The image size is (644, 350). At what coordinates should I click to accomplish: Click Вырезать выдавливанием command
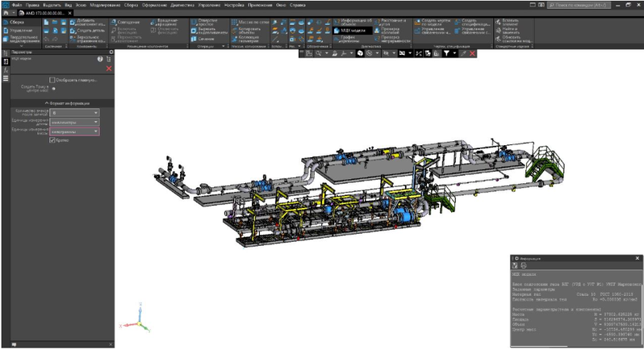207,31
